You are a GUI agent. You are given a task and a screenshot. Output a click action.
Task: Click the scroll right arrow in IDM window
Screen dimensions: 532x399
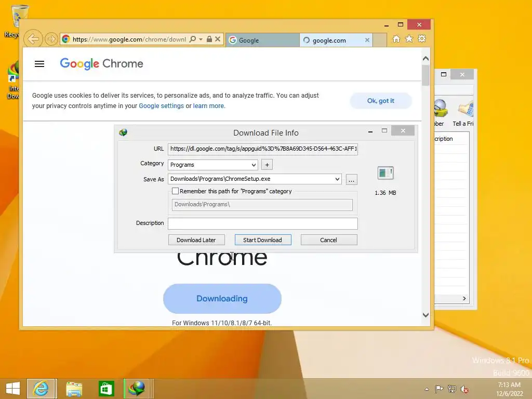464,298
